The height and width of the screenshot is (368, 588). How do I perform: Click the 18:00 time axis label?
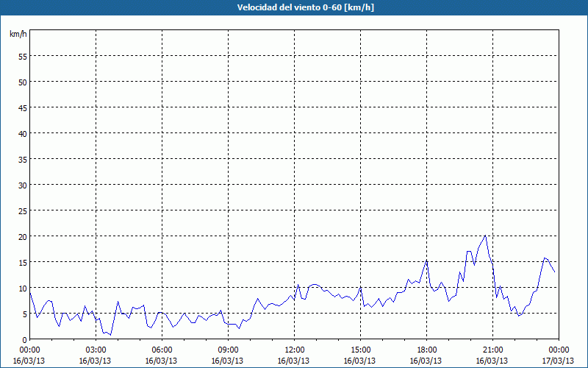[x=427, y=350]
